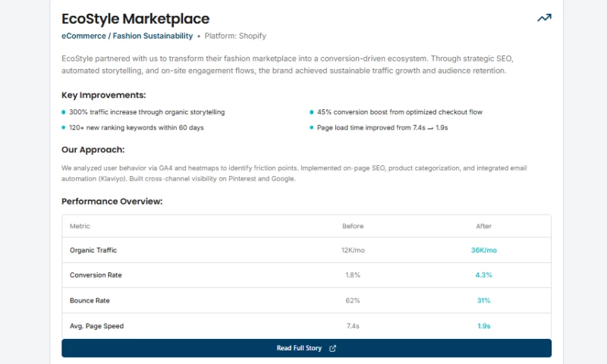The width and height of the screenshot is (607, 364).
Task: Click the Metric column header
Action: pos(80,226)
